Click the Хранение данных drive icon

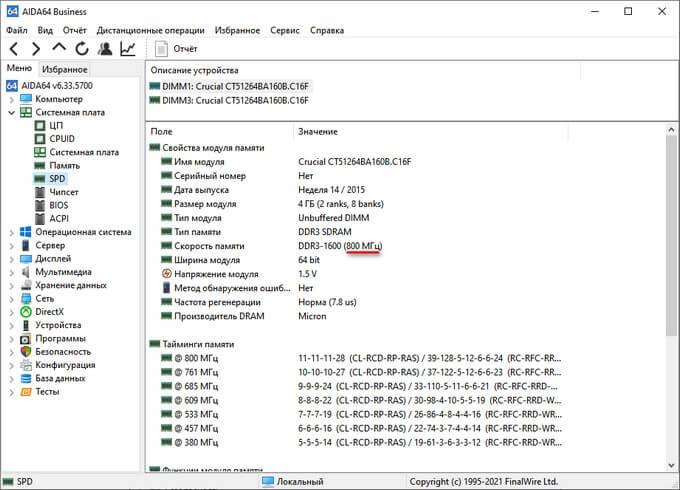tap(26, 285)
